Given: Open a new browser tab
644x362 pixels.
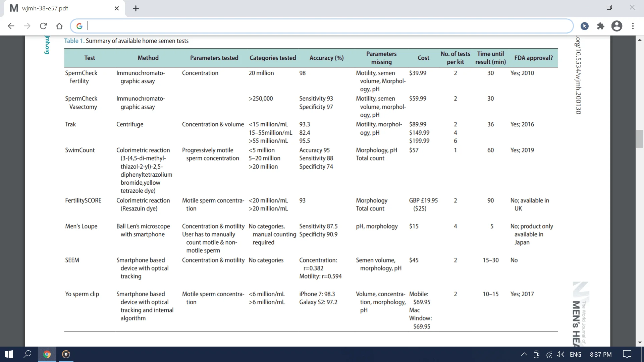Looking at the screenshot, I should pyautogui.click(x=136, y=8).
